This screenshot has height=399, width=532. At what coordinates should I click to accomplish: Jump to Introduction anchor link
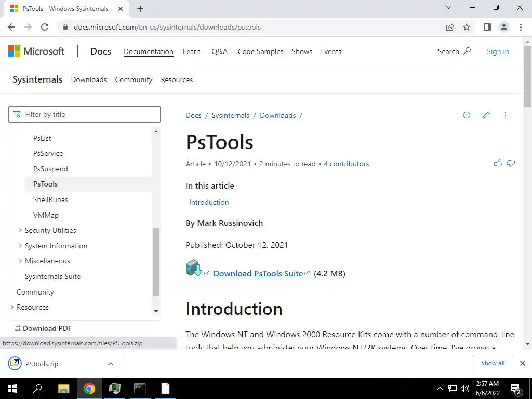(209, 202)
